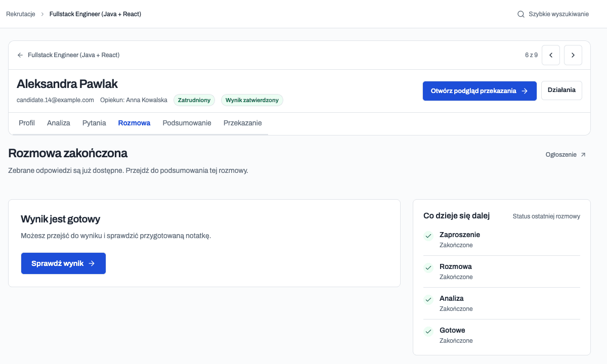This screenshot has height=364, width=607.
Task: Show previous candidate with left chevron
Action: [551, 55]
